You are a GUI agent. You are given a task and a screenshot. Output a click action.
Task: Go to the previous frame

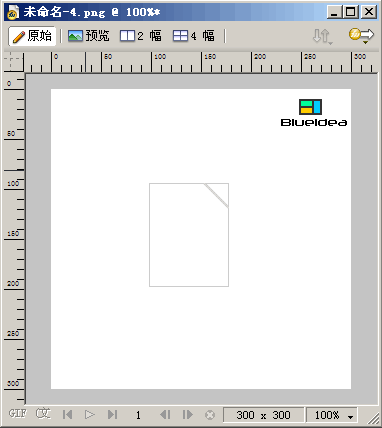165,415
